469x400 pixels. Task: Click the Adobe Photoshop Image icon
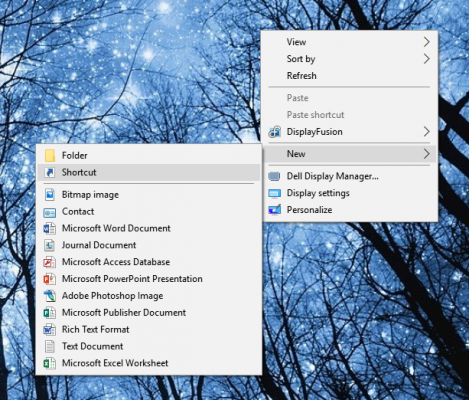coord(50,296)
